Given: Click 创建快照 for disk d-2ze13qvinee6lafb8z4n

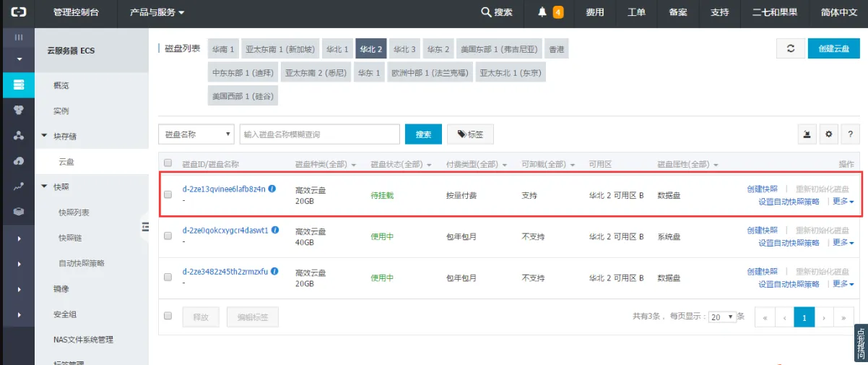Looking at the screenshot, I should point(762,189).
